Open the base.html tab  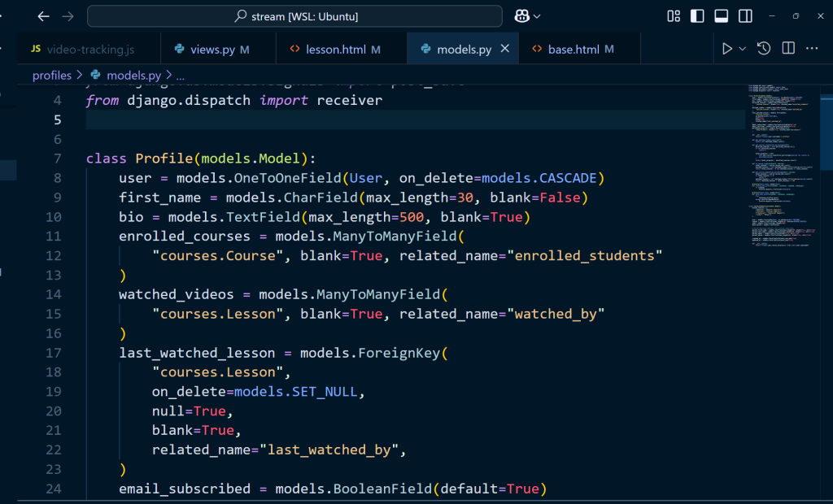(x=572, y=50)
